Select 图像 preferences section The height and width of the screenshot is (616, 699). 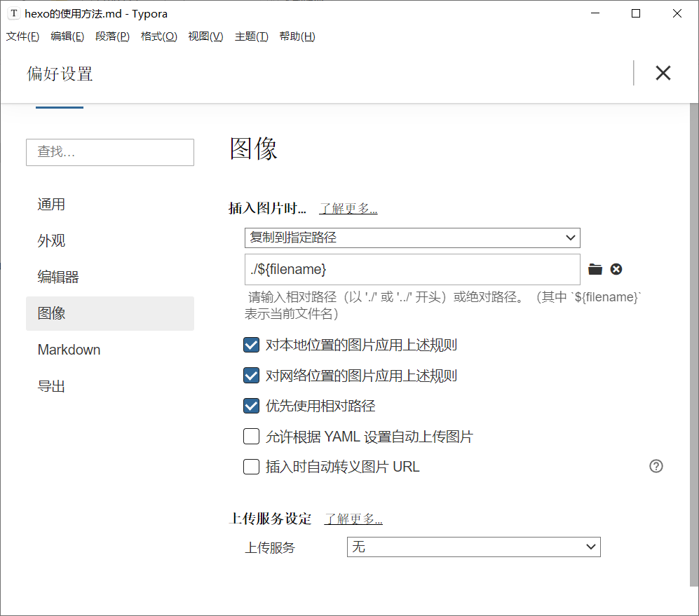pyautogui.click(x=110, y=313)
